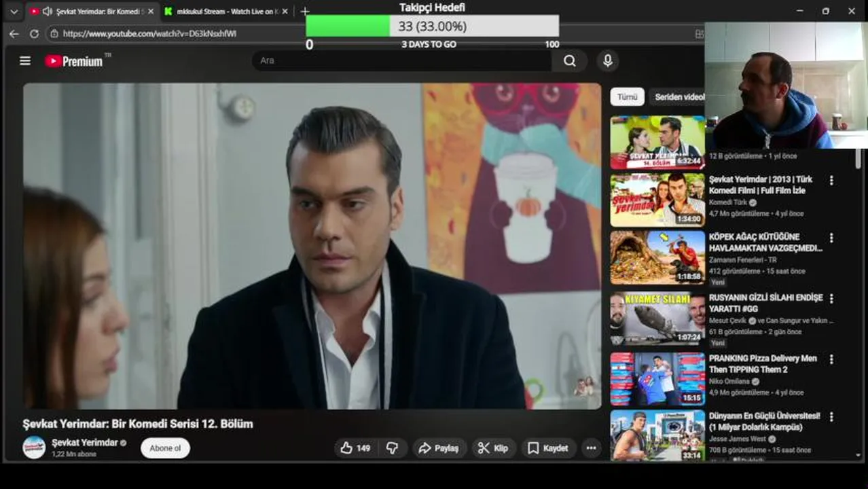Close the Şevkat Yerimdar browser tab
Viewport: 868px width, 489px height.
[151, 12]
